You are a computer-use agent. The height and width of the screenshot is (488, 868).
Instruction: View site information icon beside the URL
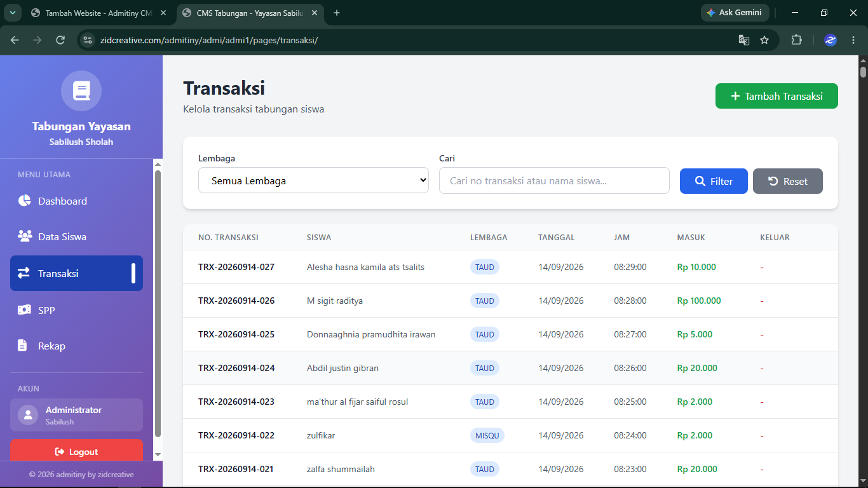coord(88,40)
